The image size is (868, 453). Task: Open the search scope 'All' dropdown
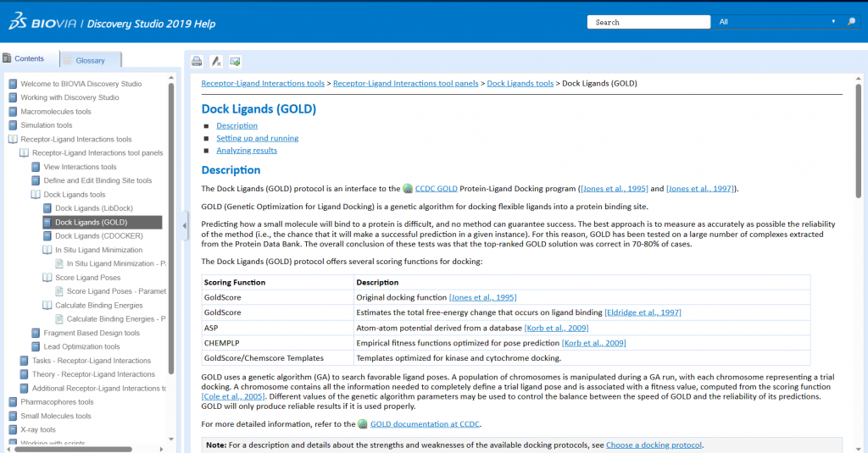(x=776, y=22)
